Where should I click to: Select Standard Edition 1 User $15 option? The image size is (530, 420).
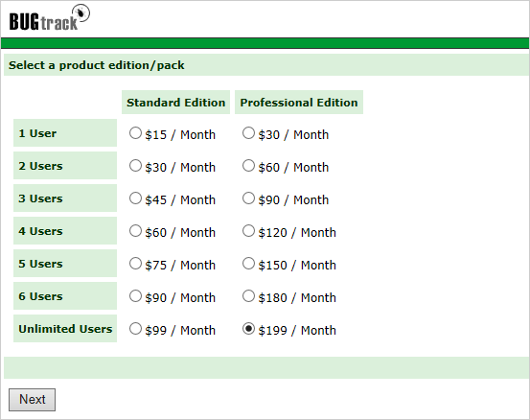tap(135, 133)
